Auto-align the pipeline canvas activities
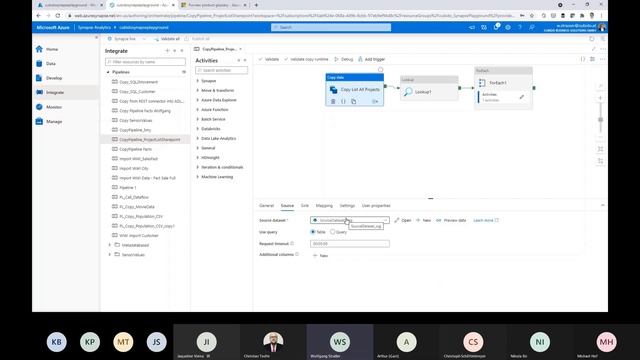The height and width of the screenshot is (360, 640). coord(600,161)
